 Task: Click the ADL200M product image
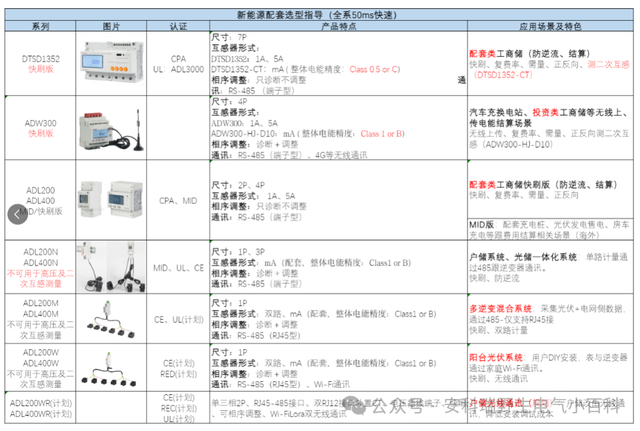click(110, 320)
